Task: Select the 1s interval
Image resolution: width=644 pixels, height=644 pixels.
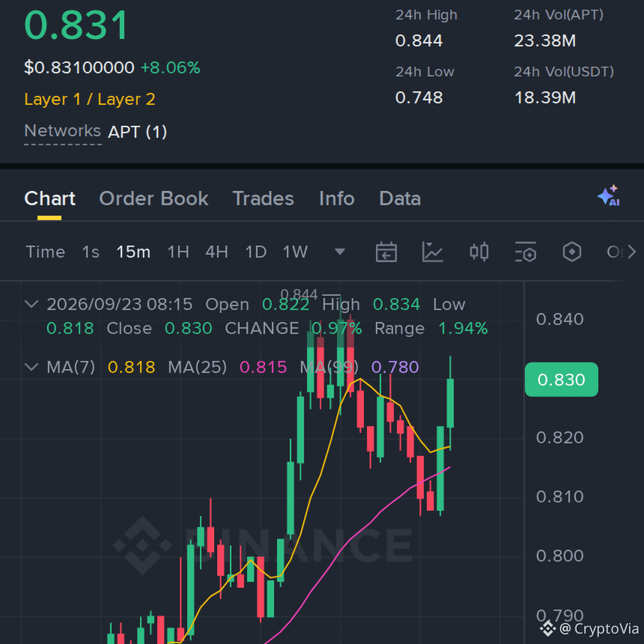Action: (91, 252)
